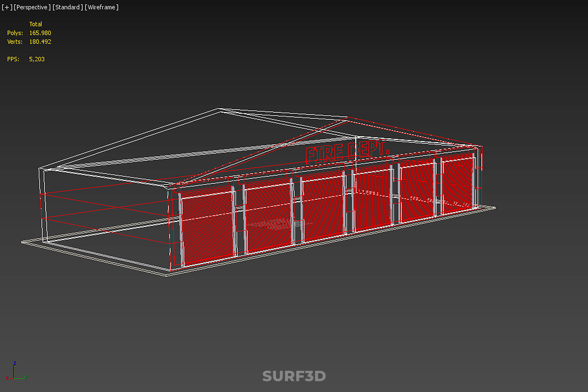Click the Polys count value 165.980

coord(40,33)
